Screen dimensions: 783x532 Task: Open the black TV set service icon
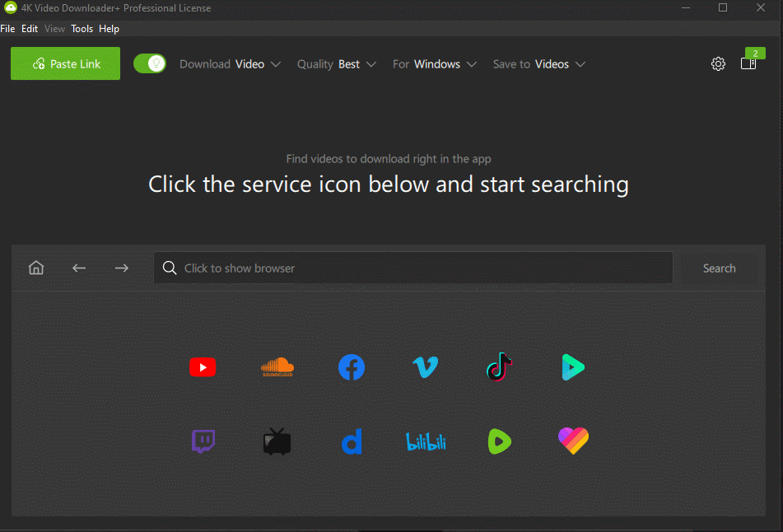click(x=277, y=441)
